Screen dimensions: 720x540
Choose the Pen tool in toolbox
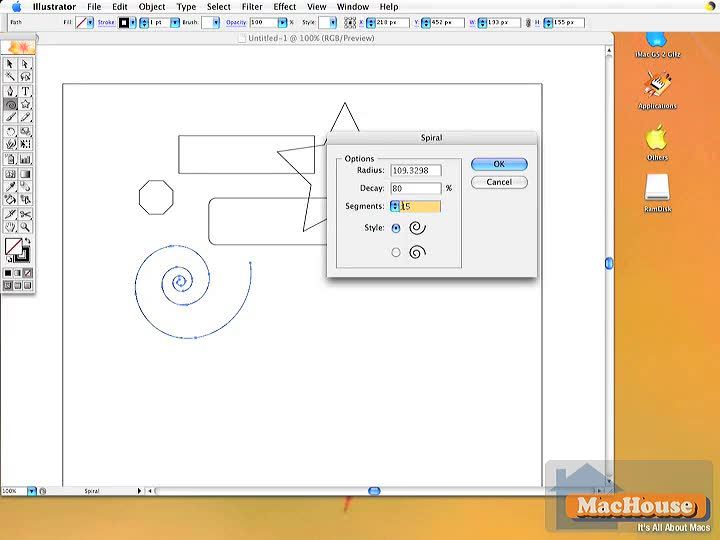pyautogui.click(x=10, y=90)
